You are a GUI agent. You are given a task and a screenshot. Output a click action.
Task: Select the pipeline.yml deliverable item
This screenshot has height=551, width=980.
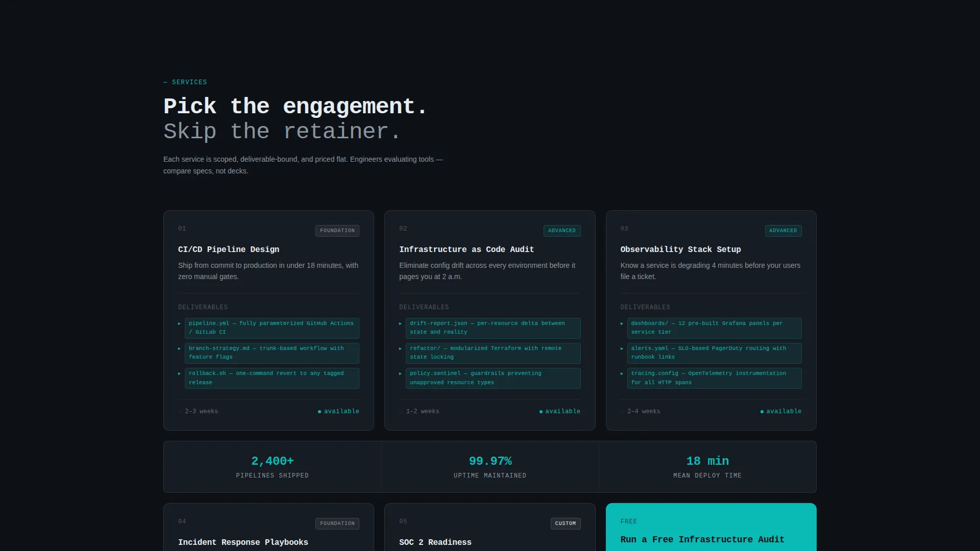pyautogui.click(x=272, y=328)
